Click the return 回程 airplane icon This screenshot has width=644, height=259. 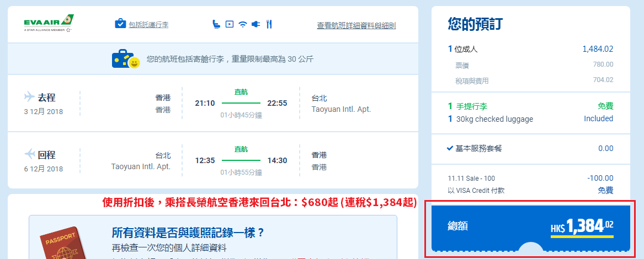click(30, 154)
